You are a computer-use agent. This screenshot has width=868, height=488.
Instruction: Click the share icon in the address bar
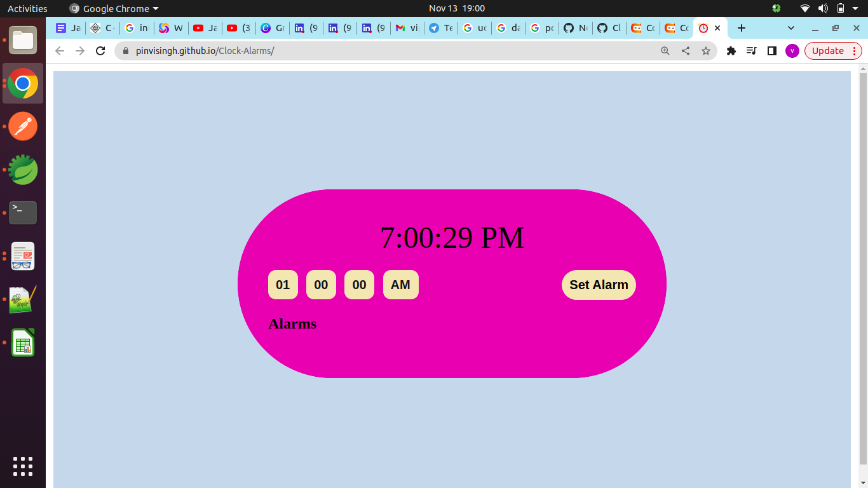685,51
